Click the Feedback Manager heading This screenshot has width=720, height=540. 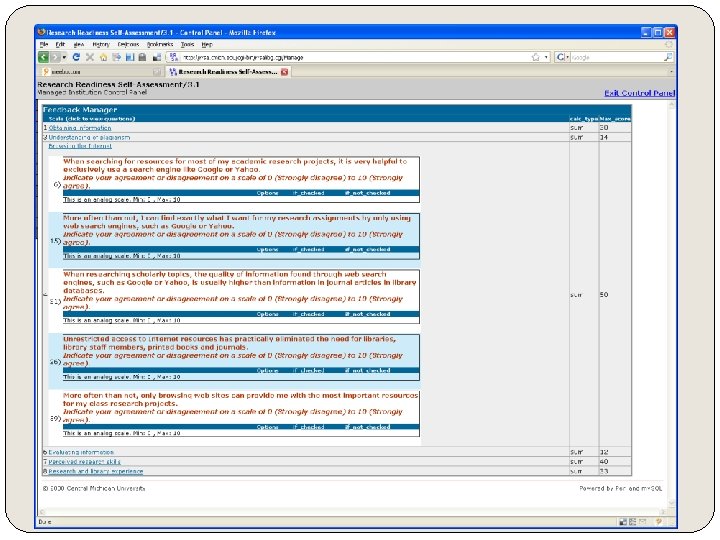coord(80,110)
